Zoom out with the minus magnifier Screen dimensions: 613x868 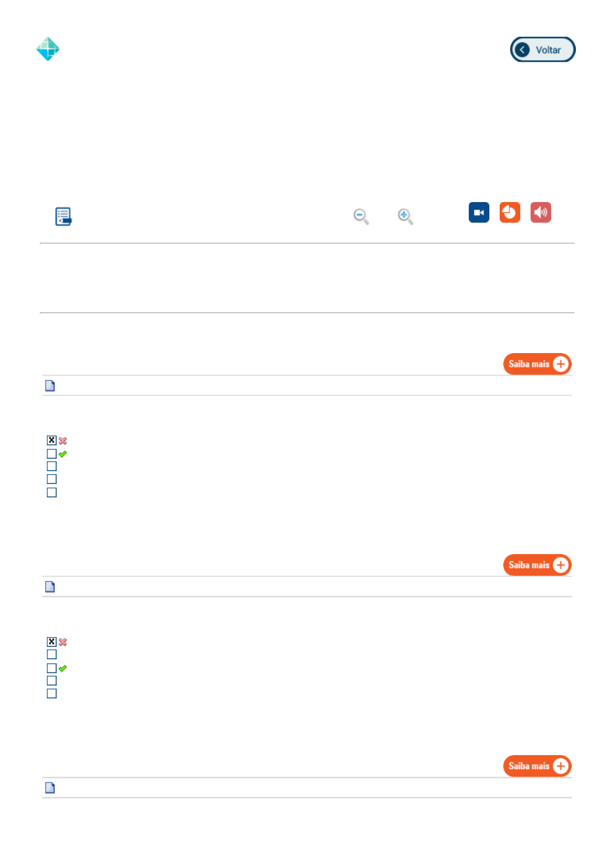(361, 216)
